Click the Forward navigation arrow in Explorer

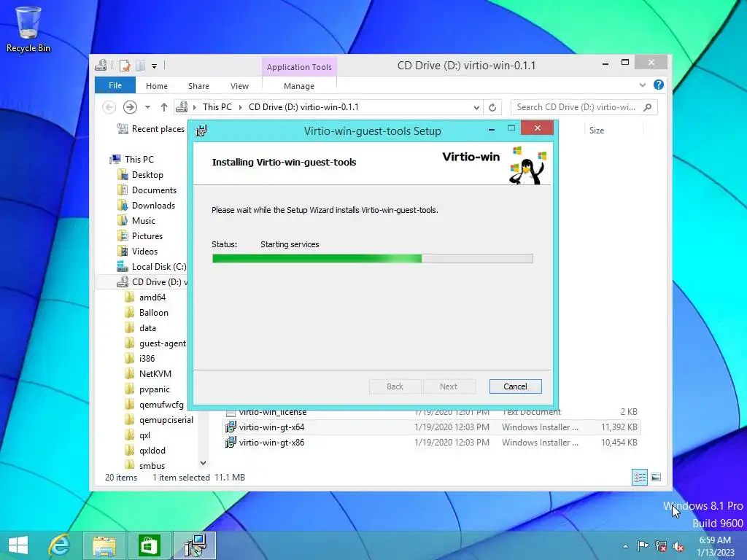(130, 107)
